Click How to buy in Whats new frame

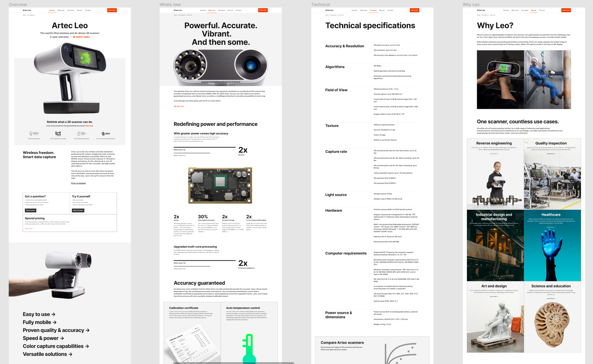pos(263,10)
